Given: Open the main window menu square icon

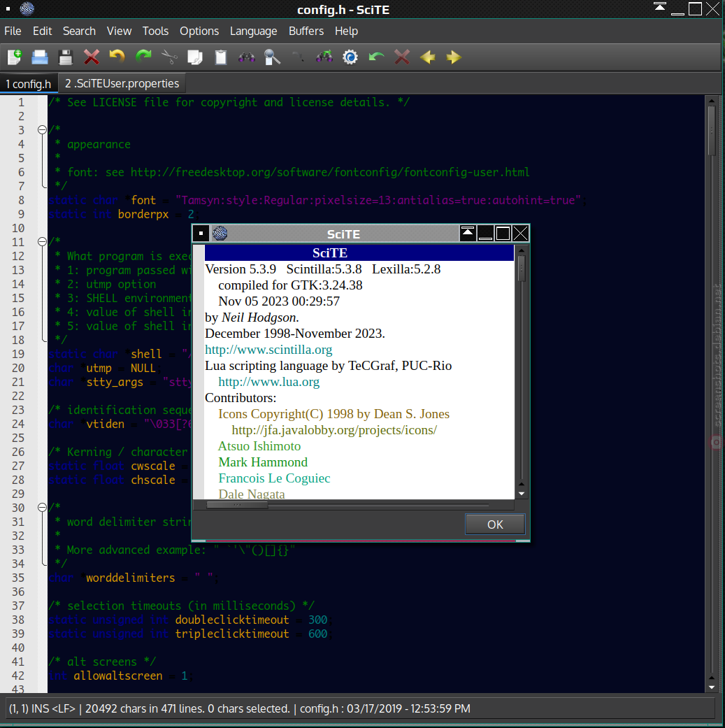Looking at the screenshot, I should point(8,9).
